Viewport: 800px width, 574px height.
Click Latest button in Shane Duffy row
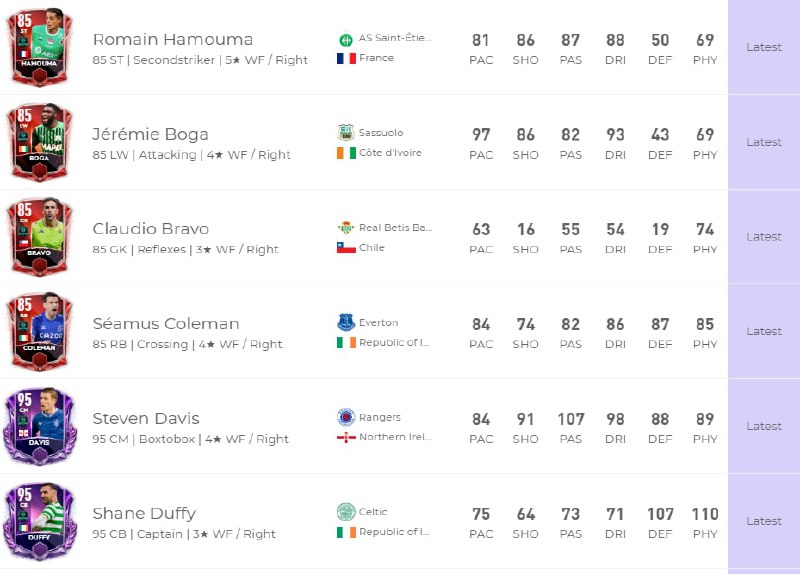click(764, 521)
